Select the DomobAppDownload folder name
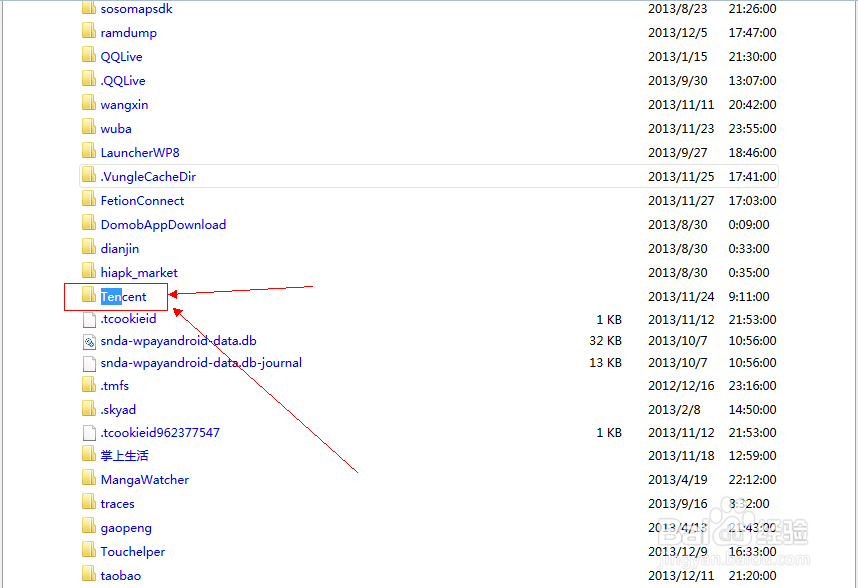 click(x=163, y=225)
